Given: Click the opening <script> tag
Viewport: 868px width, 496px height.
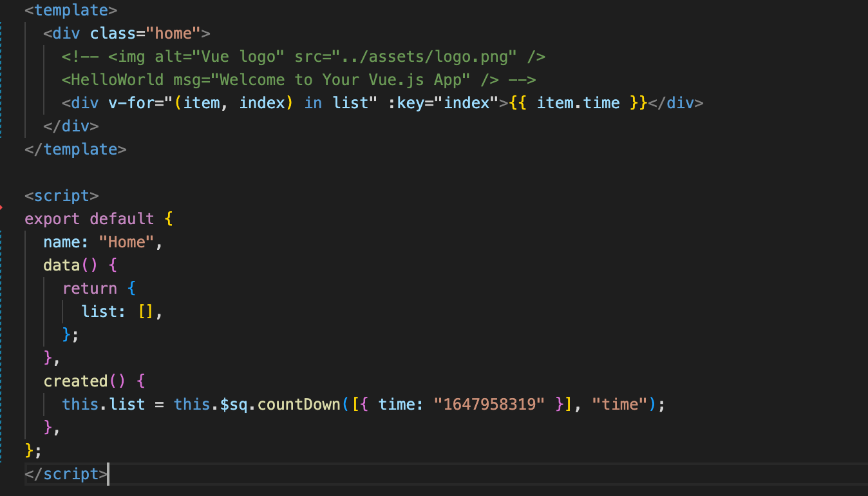Looking at the screenshot, I should pyautogui.click(x=62, y=196).
